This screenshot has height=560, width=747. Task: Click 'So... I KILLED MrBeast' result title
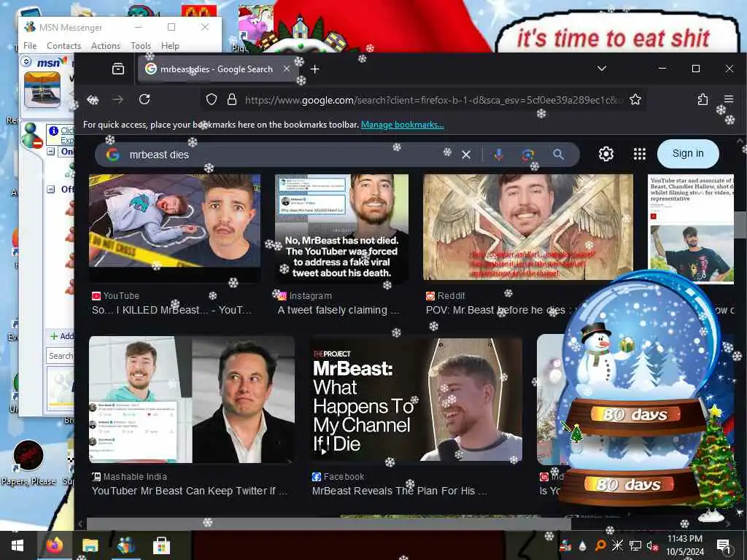click(x=171, y=311)
